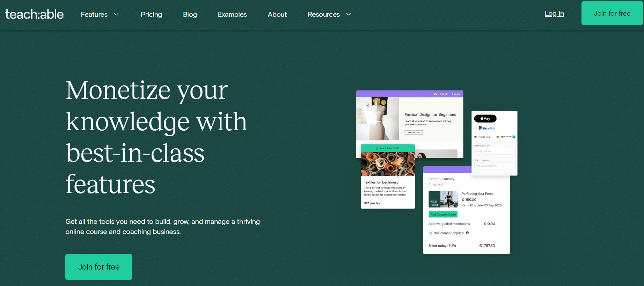Click the Card Number field

494,166
